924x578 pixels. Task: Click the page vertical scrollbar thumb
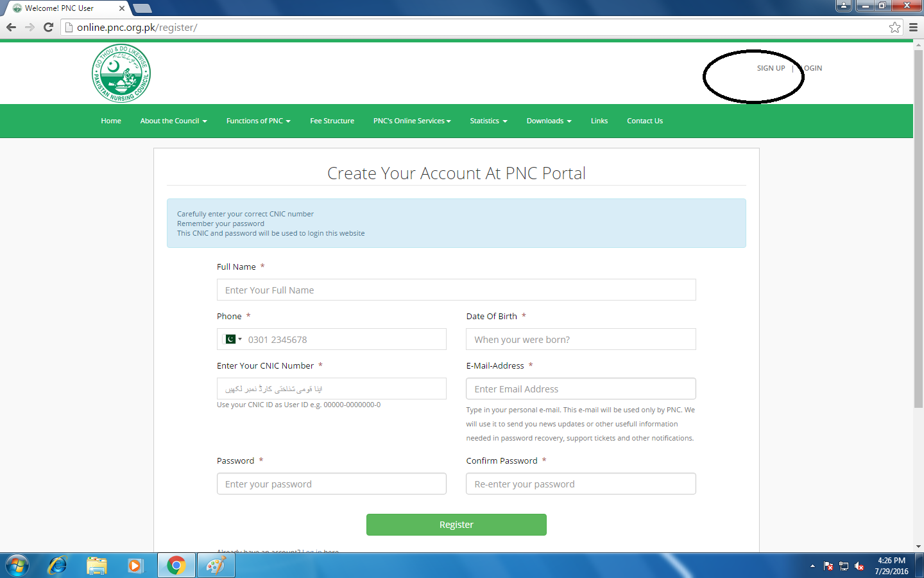click(918, 228)
